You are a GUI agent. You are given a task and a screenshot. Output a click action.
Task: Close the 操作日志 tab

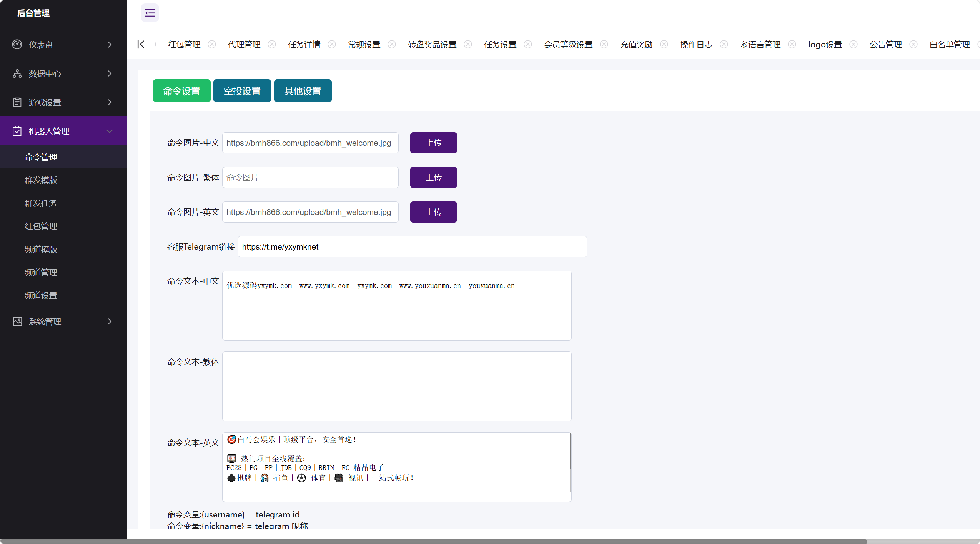pos(724,45)
